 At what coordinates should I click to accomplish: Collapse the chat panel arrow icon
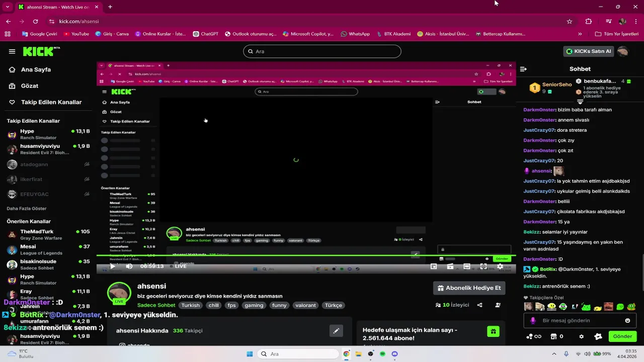click(523, 69)
